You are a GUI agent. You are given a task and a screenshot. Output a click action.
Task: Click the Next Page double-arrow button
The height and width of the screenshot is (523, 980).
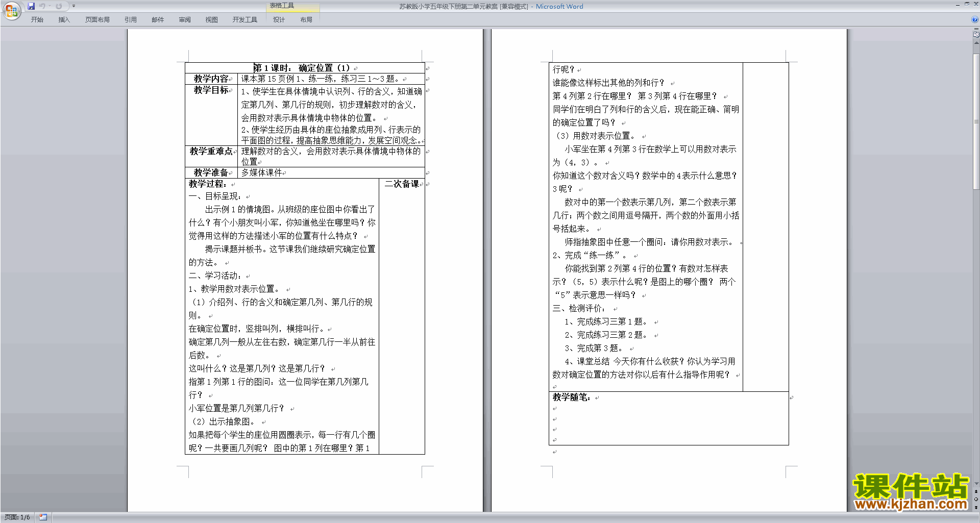976,507
